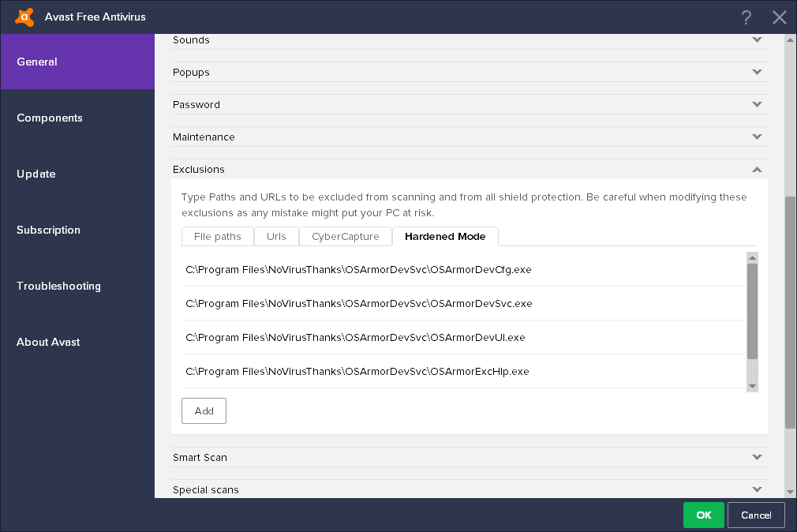Click the Avast logo icon
Screen dimensions: 797x532
(x=24, y=17)
